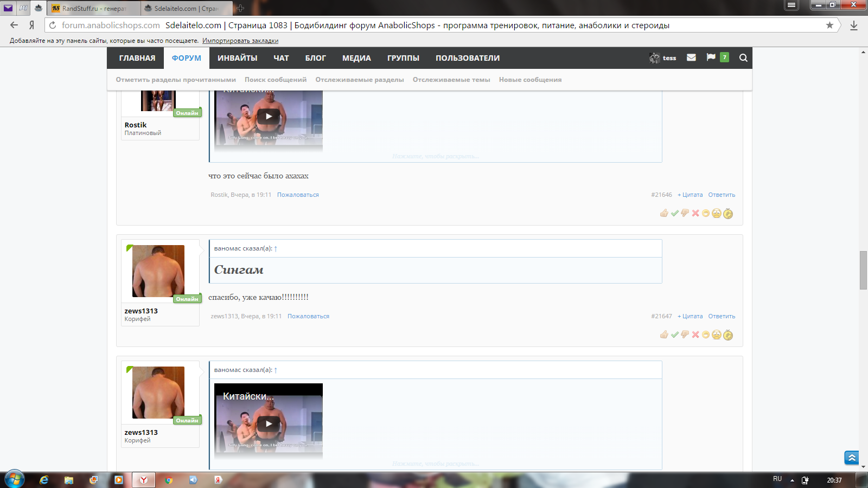Open the ЧАТ menu item
The image size is (868, 488).
coord(281,58)
